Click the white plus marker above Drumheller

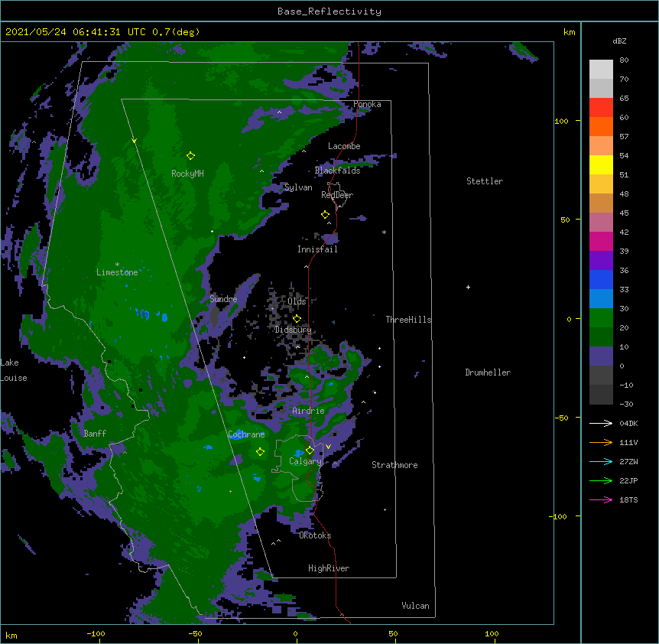pos(468,287)
